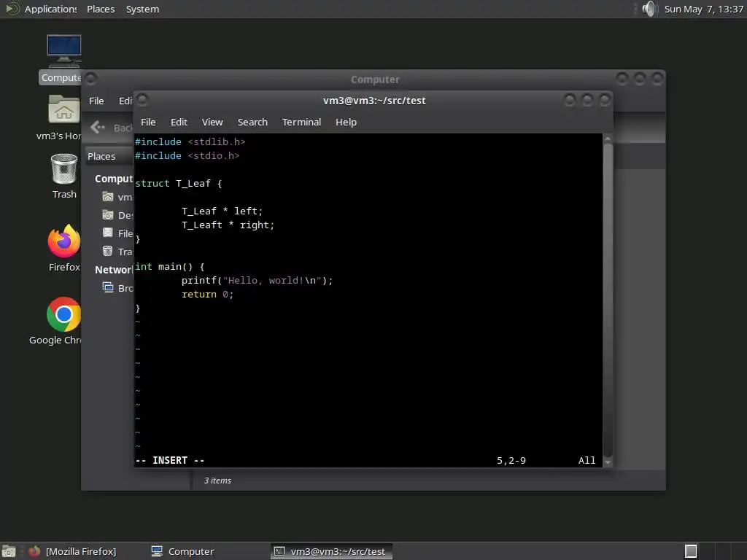The width and height of the screenshot is (747, 560).
Task: Open the Terminal menu in the terminal
Action: click(x=301, y=122)
